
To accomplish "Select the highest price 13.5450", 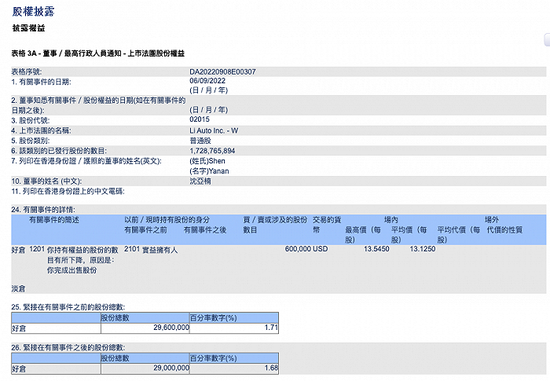I will click(376, 249).
